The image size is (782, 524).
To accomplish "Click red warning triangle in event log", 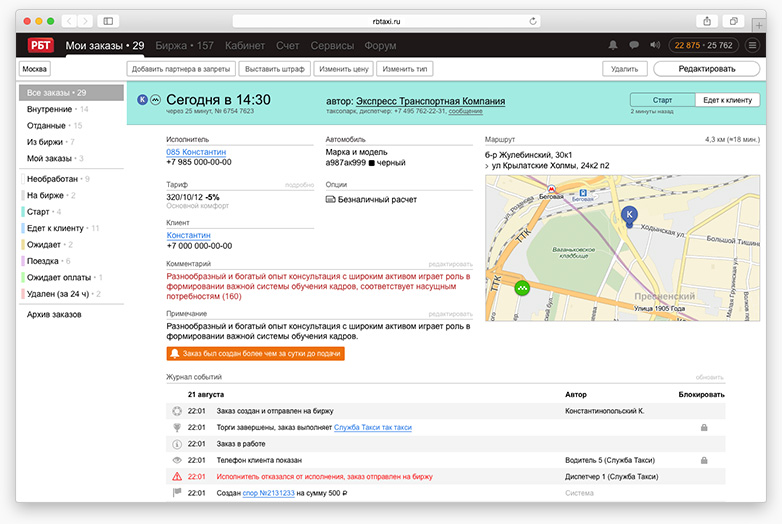I will click(177, 477).
